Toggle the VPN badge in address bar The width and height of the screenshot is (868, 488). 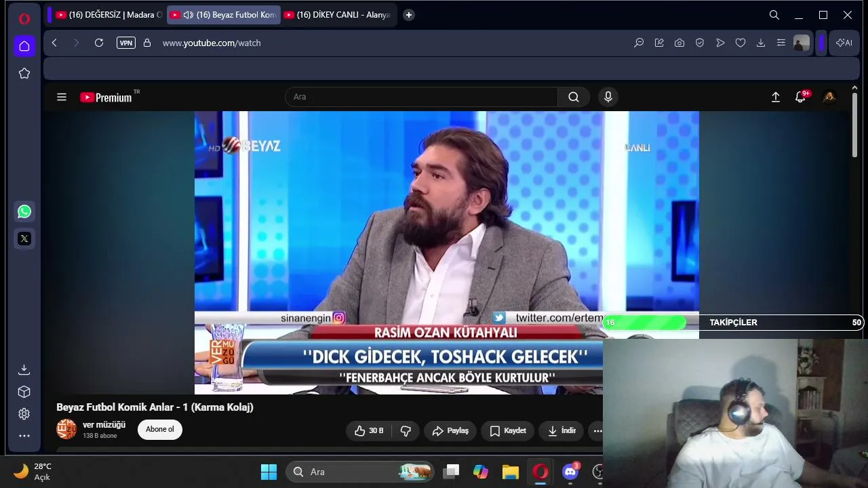(126, 43)
